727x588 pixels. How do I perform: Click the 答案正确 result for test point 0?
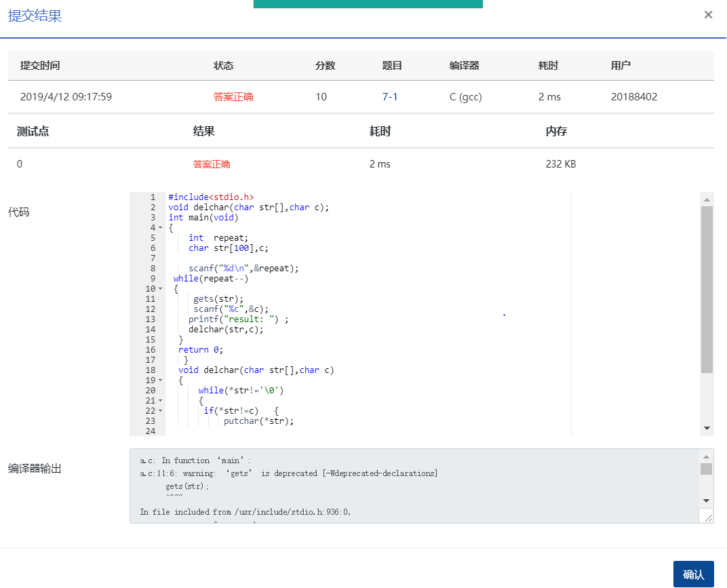(x=212, y=164)
